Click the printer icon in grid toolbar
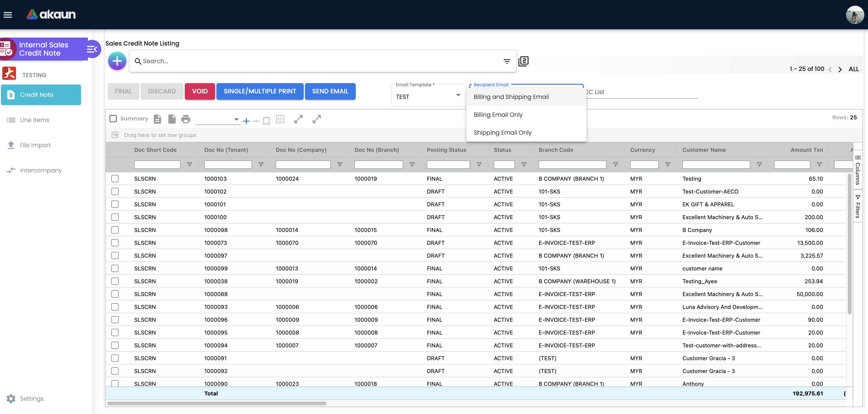 [186, 119]
